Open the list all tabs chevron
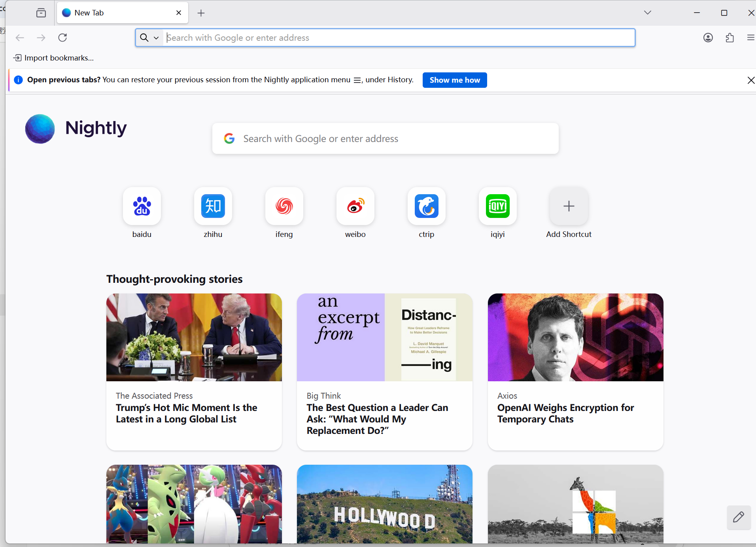Screen dimensions: 756x547 point(647,12)
